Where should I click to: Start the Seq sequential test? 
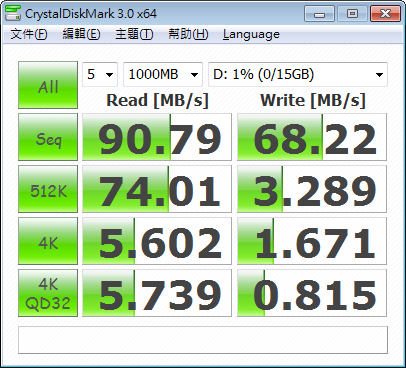[x=48, y=137]
